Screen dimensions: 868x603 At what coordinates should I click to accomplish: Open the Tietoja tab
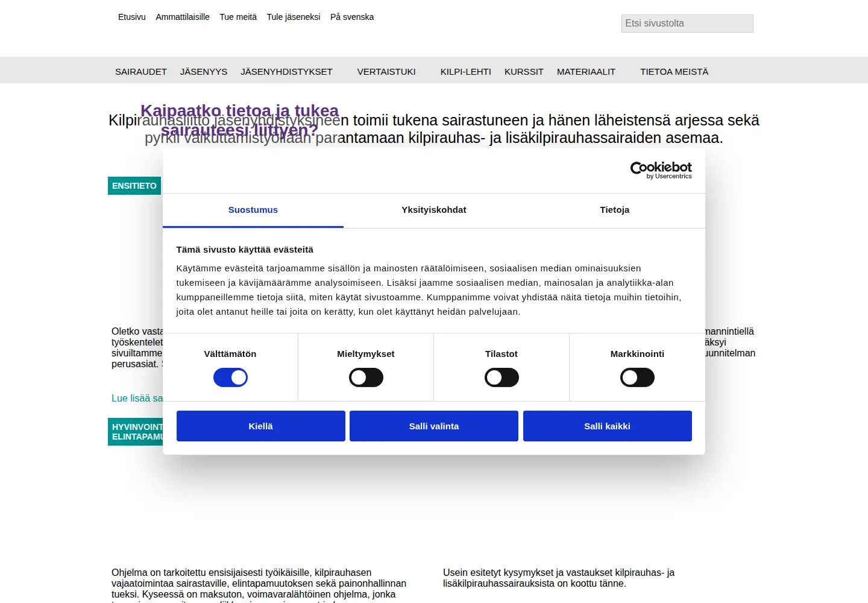coord(615,210)
